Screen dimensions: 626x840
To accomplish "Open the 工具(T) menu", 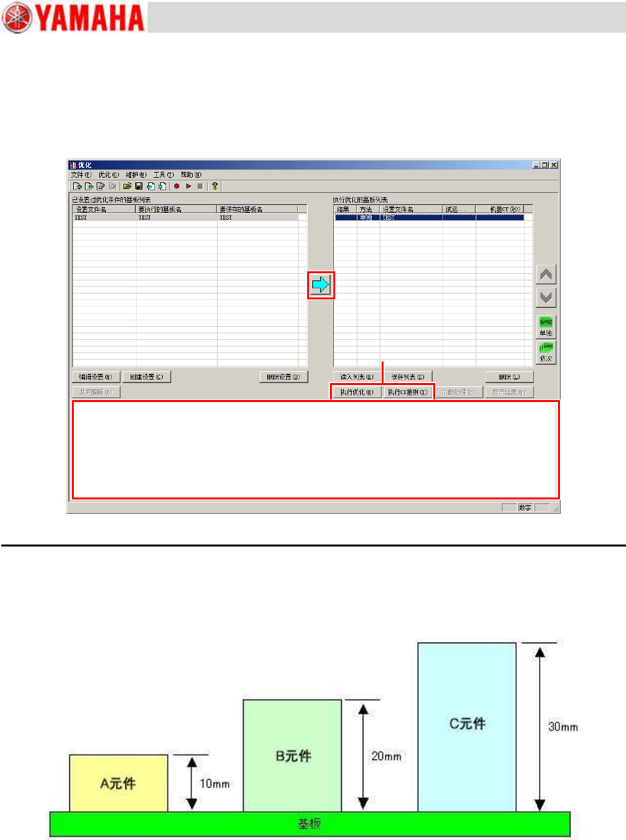I will [x=163, y=175].
